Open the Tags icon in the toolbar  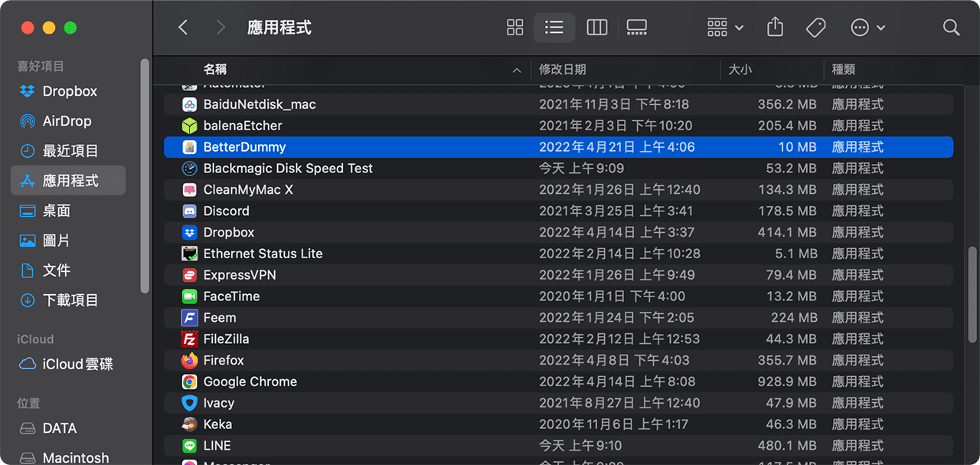point(815,28)
